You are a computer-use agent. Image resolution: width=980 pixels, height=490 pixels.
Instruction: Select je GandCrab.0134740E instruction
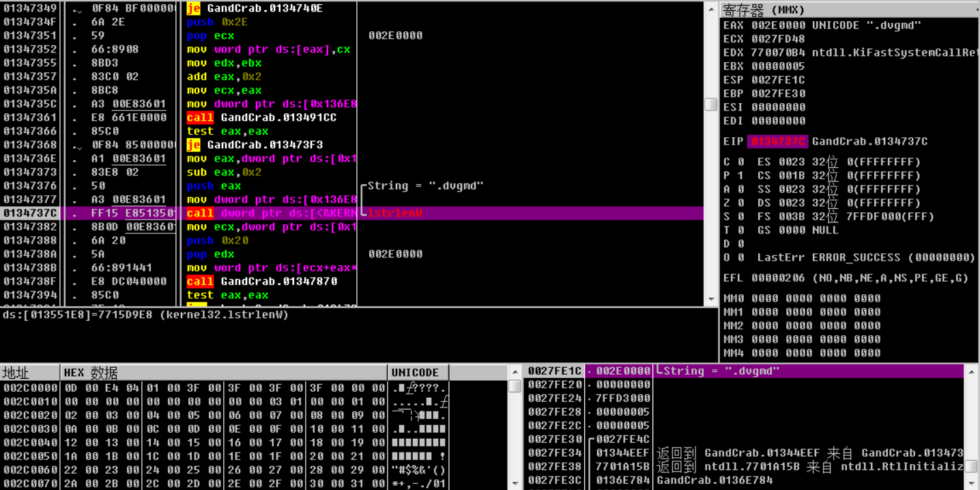(255, 8)
